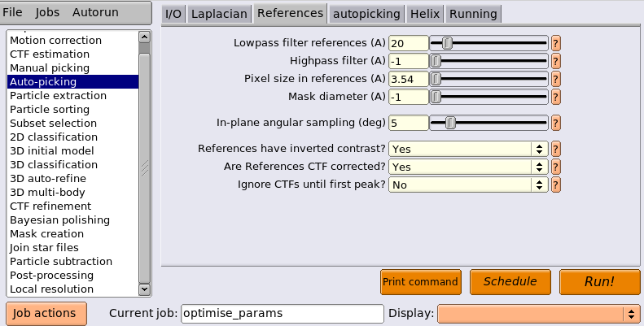Open Are References CTF corrected dropdown

pos(468,167)
